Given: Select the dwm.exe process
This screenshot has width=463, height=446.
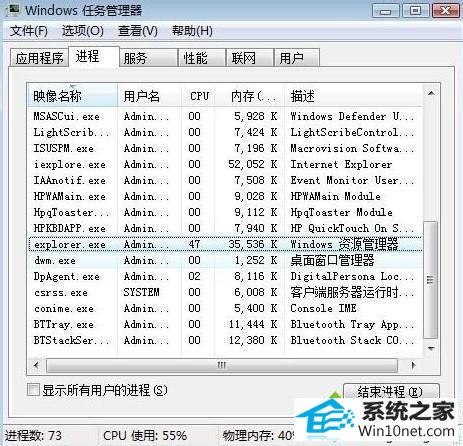Looking at the screenshot, I should 225,260.
